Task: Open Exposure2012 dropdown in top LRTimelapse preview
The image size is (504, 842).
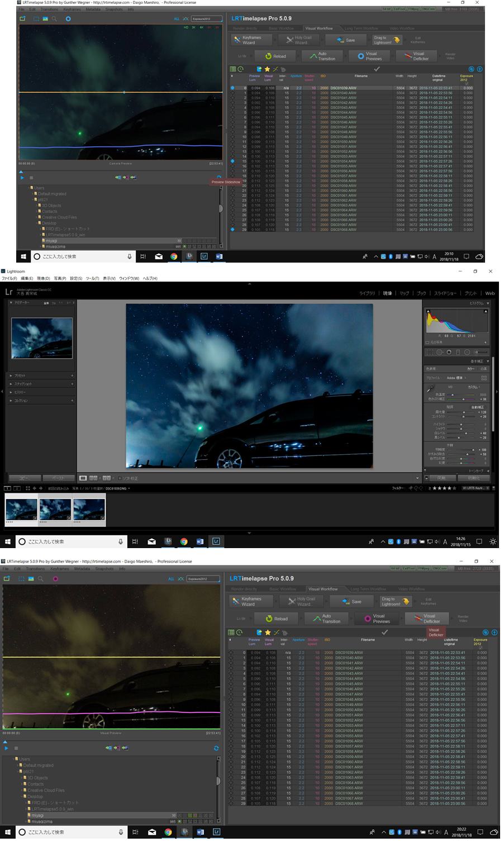Action: click(x=206, y=18)
